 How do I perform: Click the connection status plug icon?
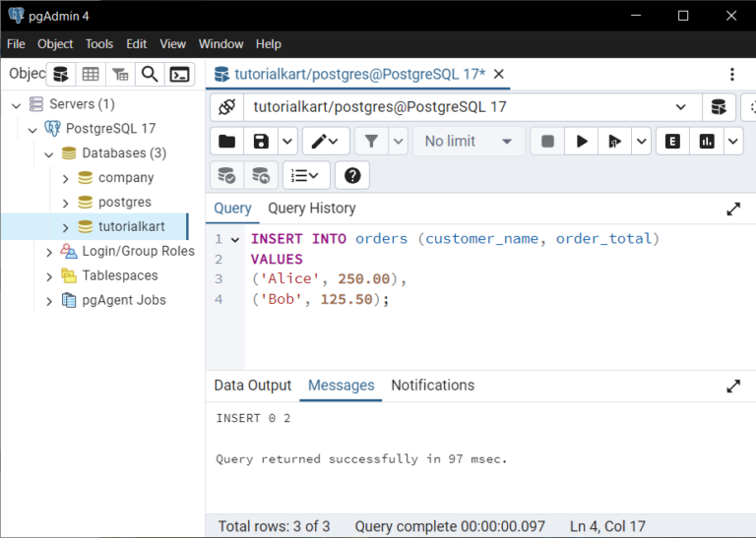click(x=227, y=107)
